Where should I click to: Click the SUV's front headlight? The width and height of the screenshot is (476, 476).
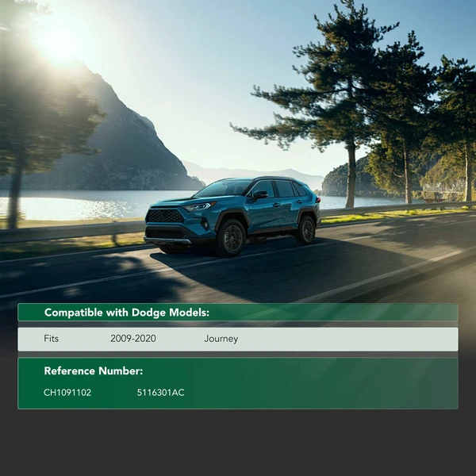200,207
